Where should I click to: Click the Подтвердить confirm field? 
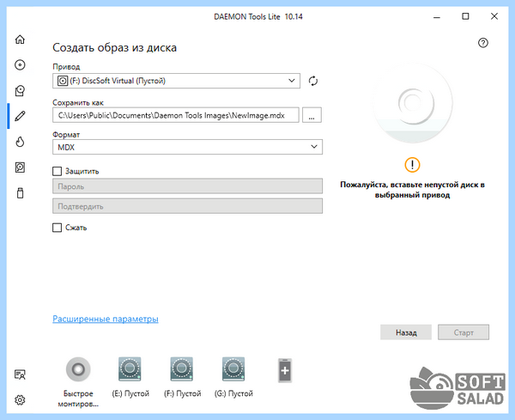[x=187, y=206]
